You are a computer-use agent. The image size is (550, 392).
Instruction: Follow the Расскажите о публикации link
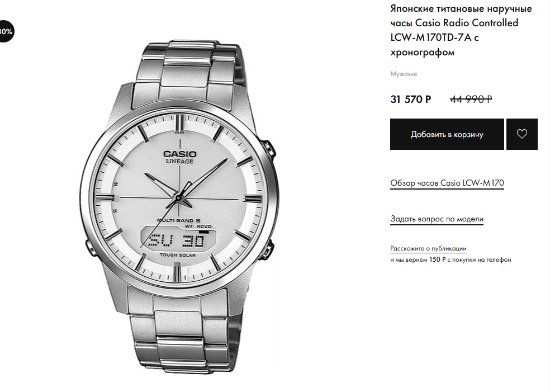click(428, 248)
